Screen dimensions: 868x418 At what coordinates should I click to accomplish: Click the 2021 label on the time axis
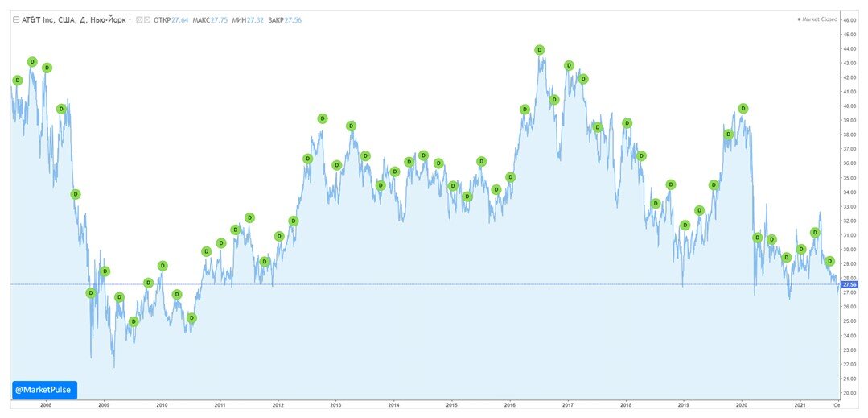pyautogui.click(x=800, y=404)
